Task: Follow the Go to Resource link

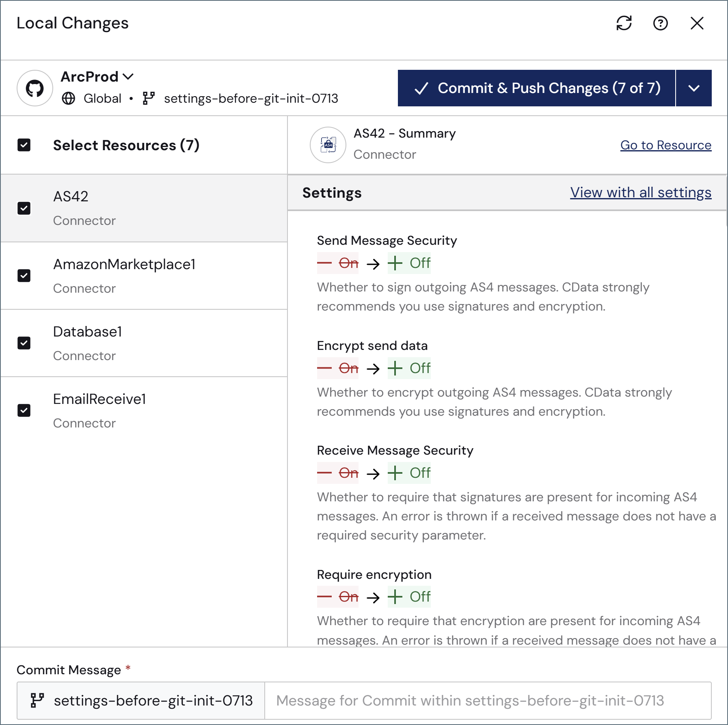Action: coord(666,145)
